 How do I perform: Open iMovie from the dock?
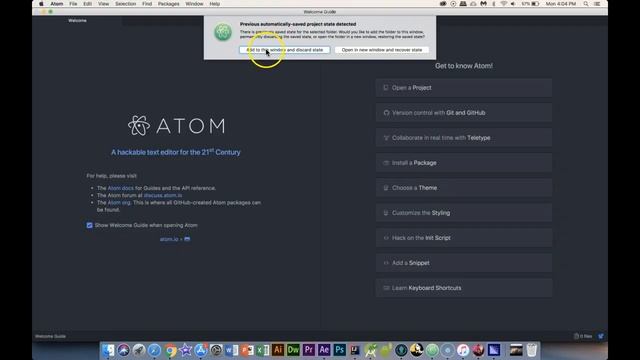coord(185,350)
